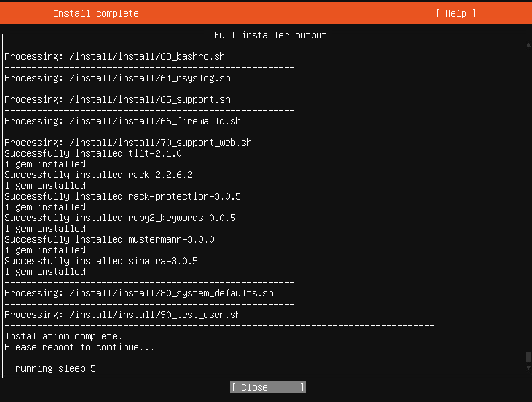Click the tilt-2.1.0 installed line
The image size is (532, 402).
(93, 153)
